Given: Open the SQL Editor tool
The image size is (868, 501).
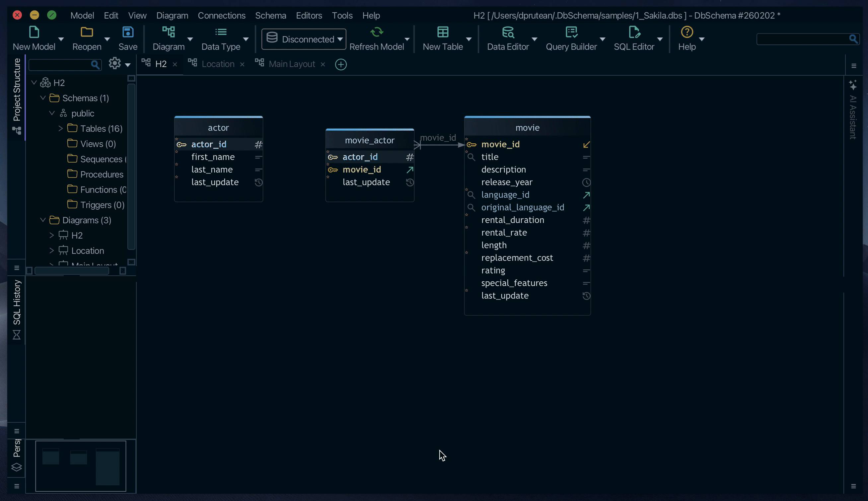Looking at the screenshot, I should coord(634,32).
